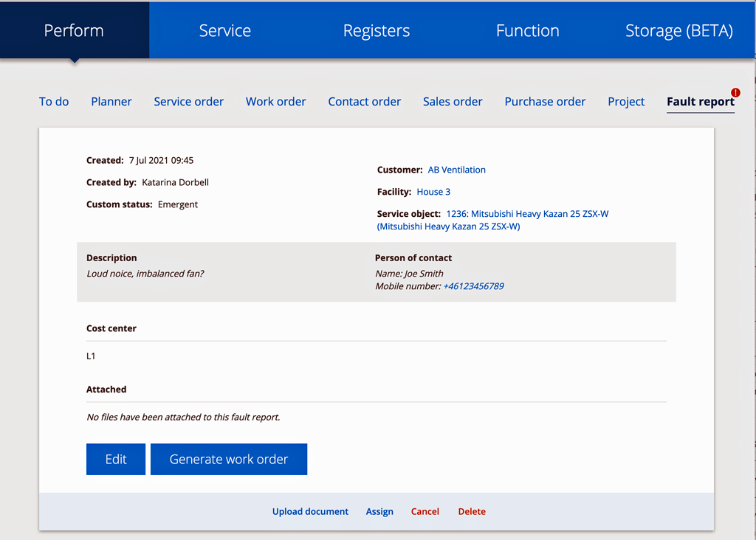Select cost center value L1
The width and height of the screenshot is (756, 540).
[91, 356]
